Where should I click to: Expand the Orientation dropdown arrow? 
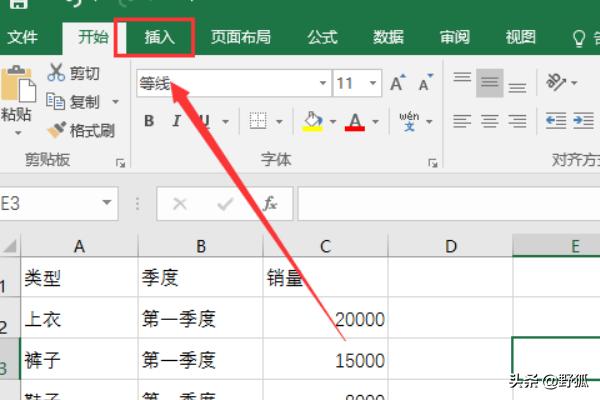tap(574, 83)
